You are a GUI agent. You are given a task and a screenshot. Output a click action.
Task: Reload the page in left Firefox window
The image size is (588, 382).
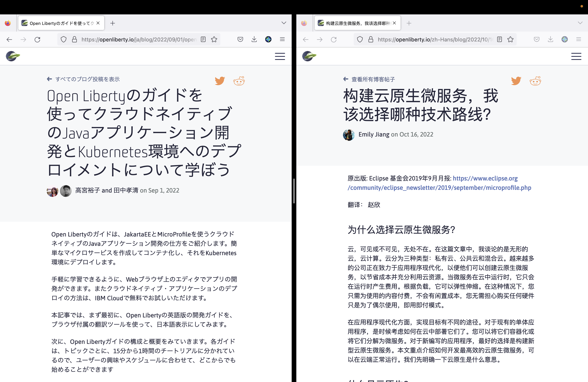point(37,39)
